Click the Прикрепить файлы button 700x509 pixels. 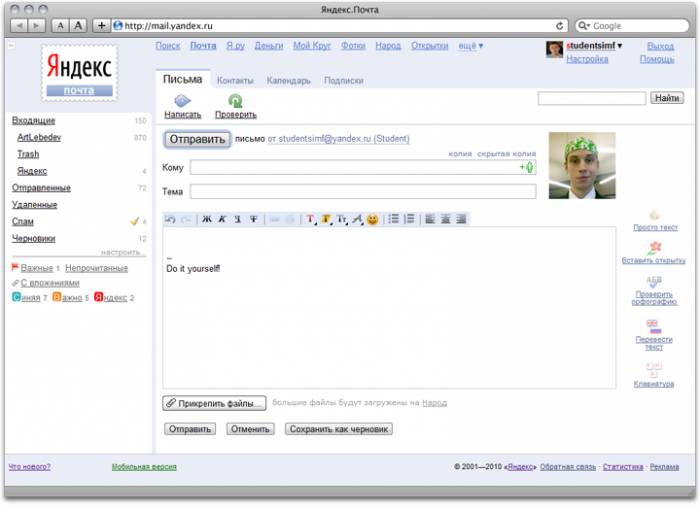[x=215, y=403]
